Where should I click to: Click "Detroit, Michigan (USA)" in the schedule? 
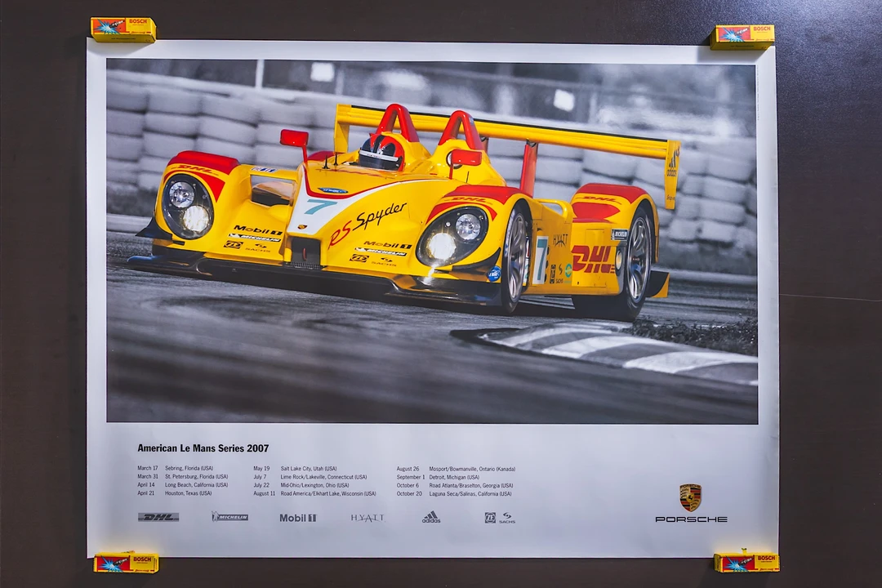tap(455, 477)
